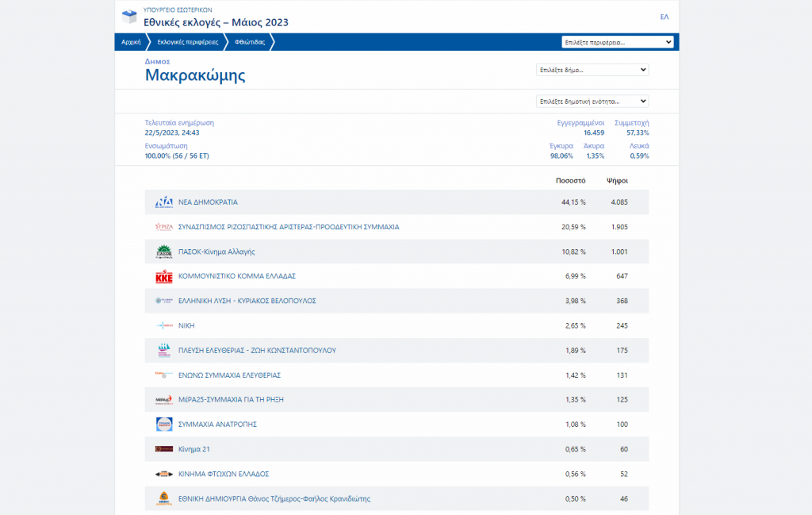Screen dimensions: 812x515
Task: Select the ΝΙΚΗ party name
Action: (x=186, y=325)
